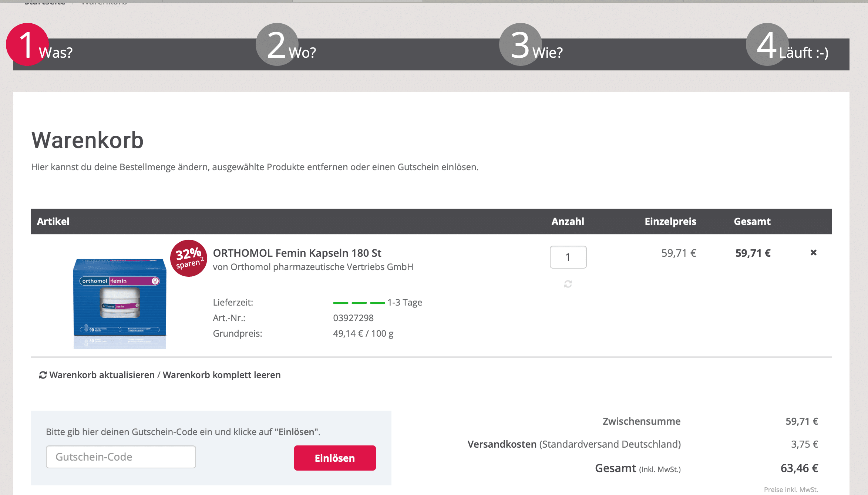Click the 32% sparen discount badge

[189, 258]
